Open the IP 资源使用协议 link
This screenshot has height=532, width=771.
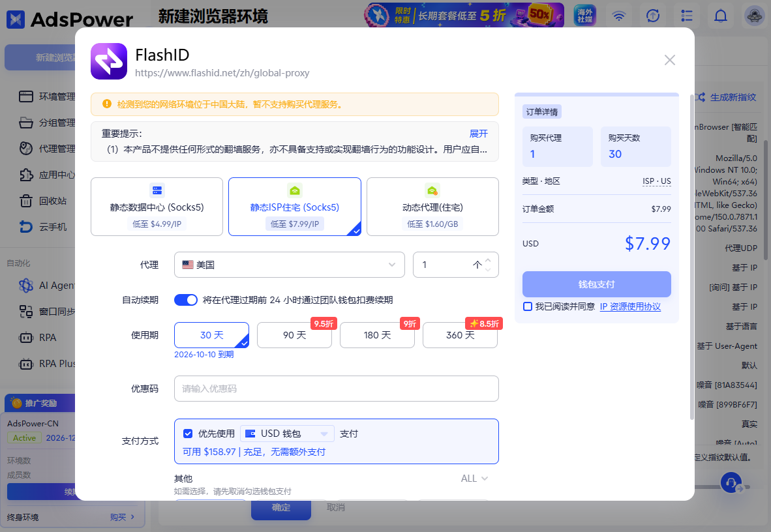(x=630, y=306)
